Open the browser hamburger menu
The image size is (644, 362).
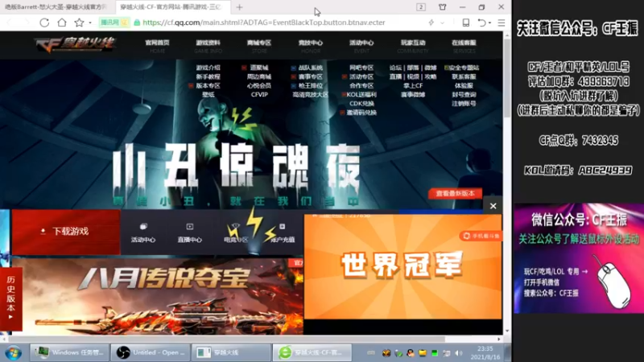(502, 23)
